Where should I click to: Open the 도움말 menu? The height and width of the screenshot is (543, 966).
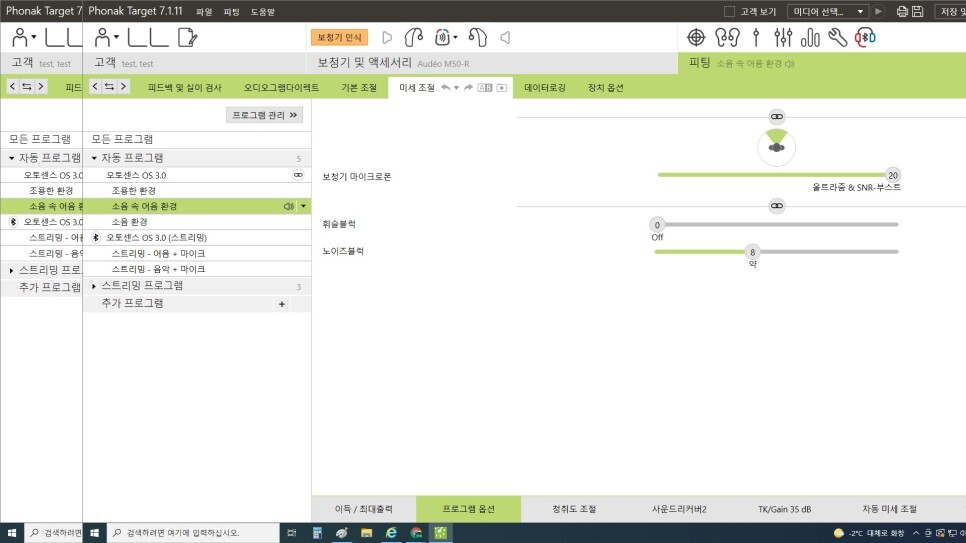[x=262, y=12]
